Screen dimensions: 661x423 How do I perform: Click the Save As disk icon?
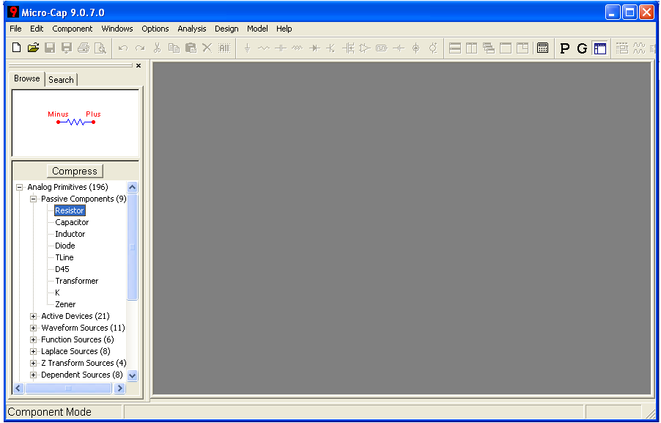pyautogui.click(x=67, y=48)
